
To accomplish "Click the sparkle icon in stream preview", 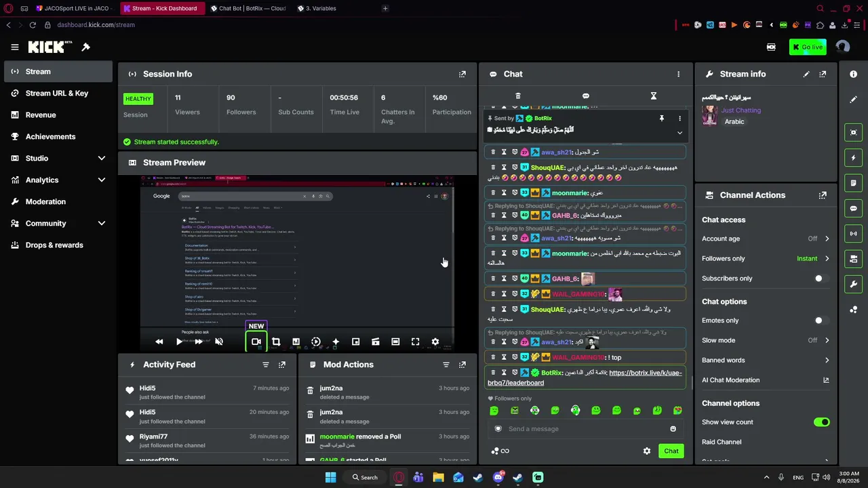I will click(336, 342).
